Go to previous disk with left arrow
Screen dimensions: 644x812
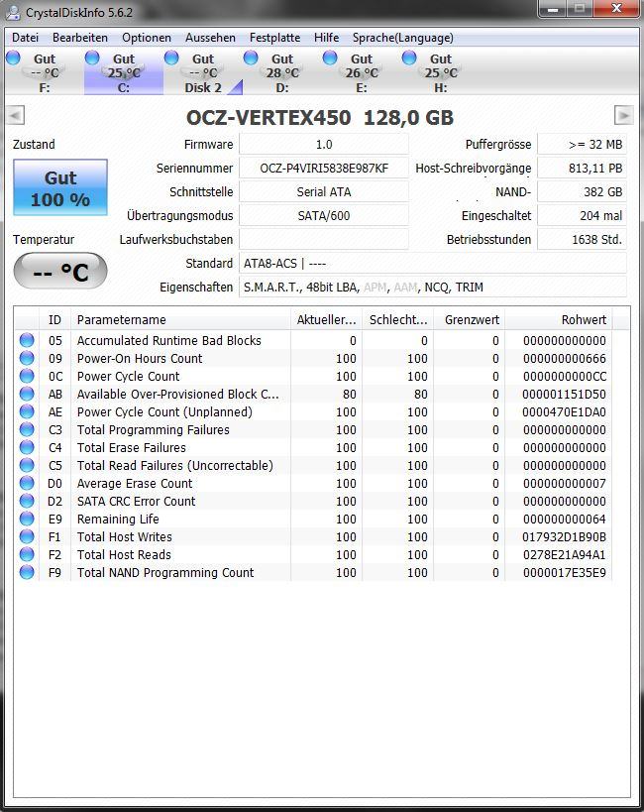click(16, 115)
